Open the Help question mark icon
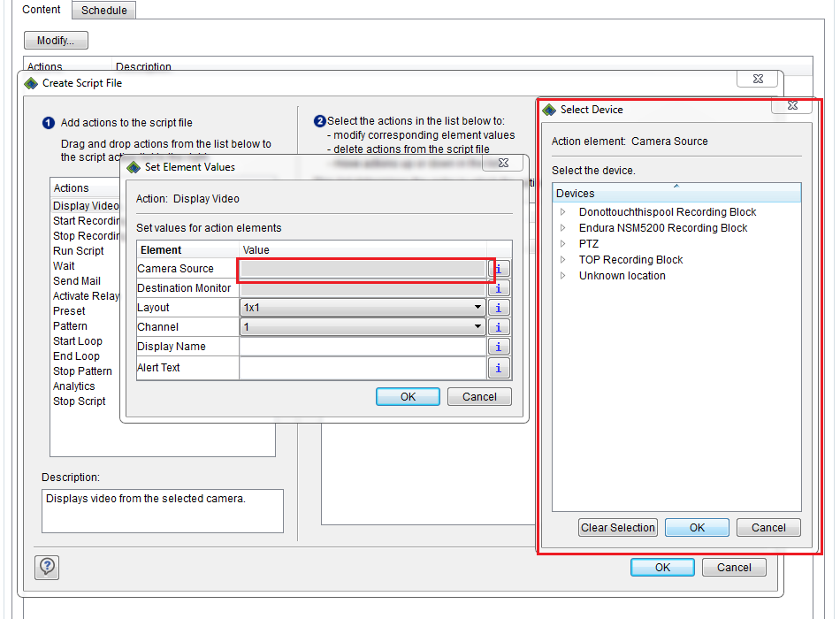The height and width of the screenshot is (619, 840). coord(47,567)
